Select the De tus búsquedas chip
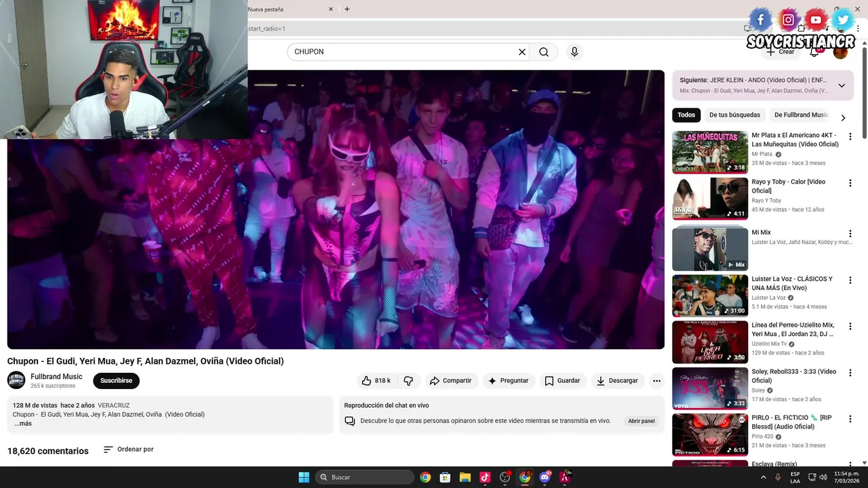Screen dimensions: 868x488 click(734, 115)
